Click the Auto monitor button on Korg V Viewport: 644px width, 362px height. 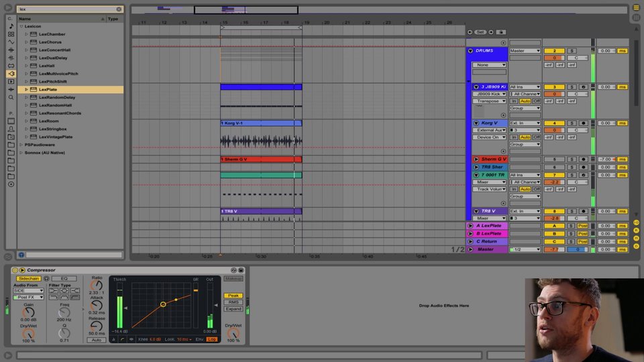tap(525, 137)
